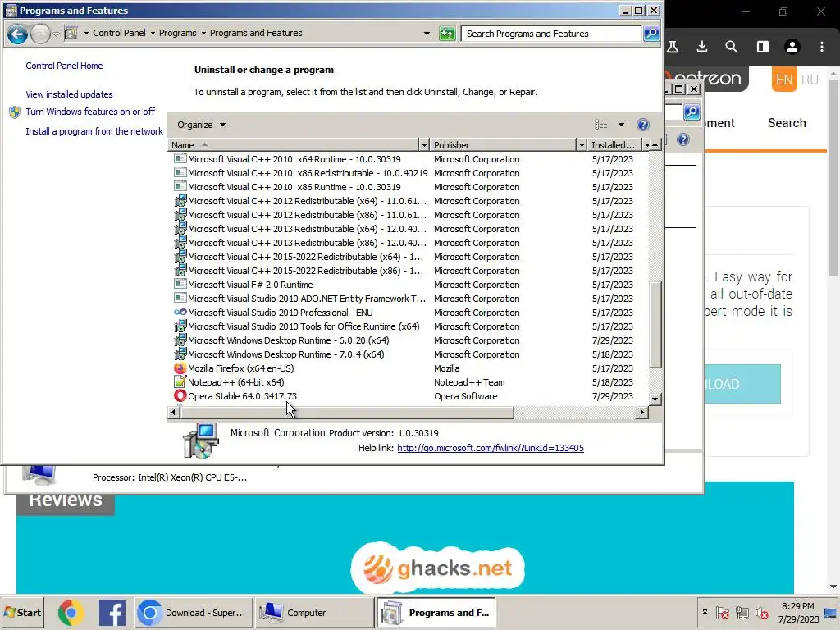Click Turn Windows features on or off
Viewport: 840px width, 630px height.
click(x=90, y=112)
